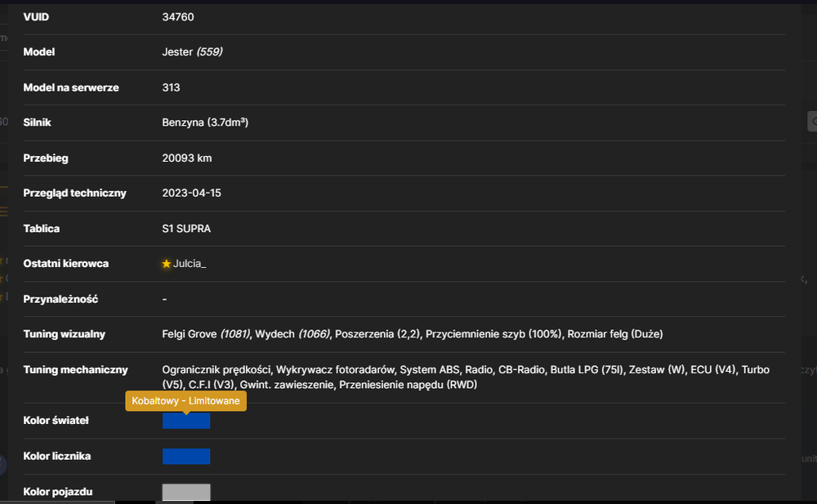
Task: Click the Przeniesienie napędu (RWD) text
Action: click(x=408, y=385)
